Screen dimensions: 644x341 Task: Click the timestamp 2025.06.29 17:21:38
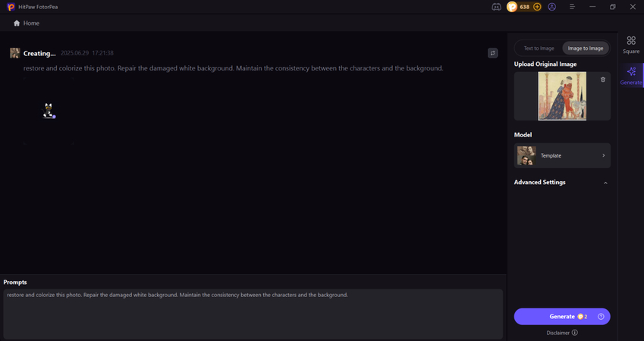coord(87,53)
